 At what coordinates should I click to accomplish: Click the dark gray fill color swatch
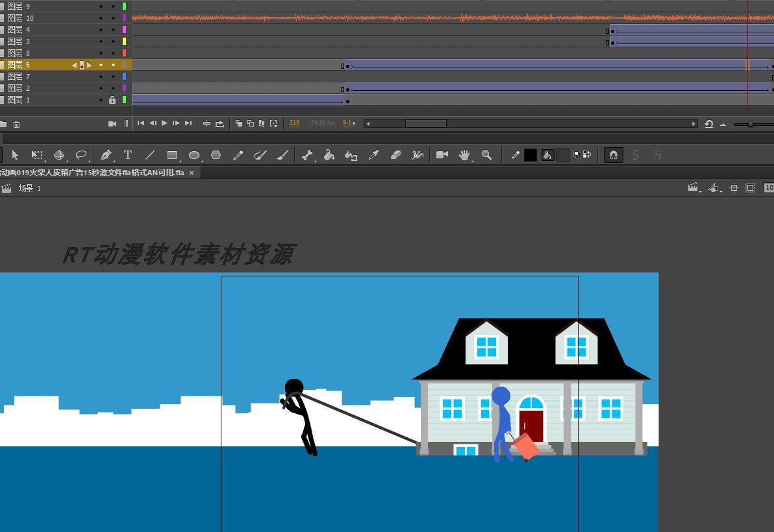click(563, 155)
